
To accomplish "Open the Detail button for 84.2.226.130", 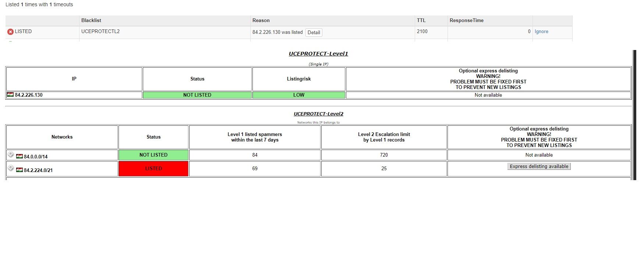I will click(314, 32).
